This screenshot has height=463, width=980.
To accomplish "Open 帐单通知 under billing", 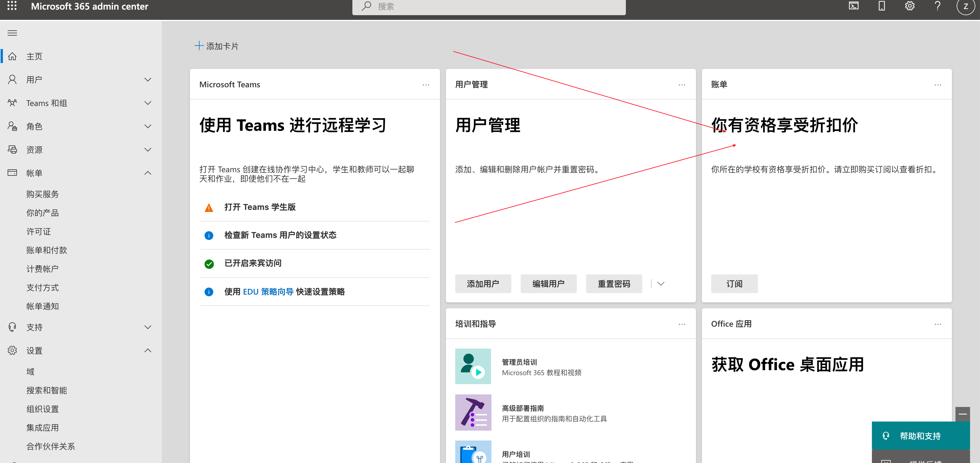I will pos(43,306).
